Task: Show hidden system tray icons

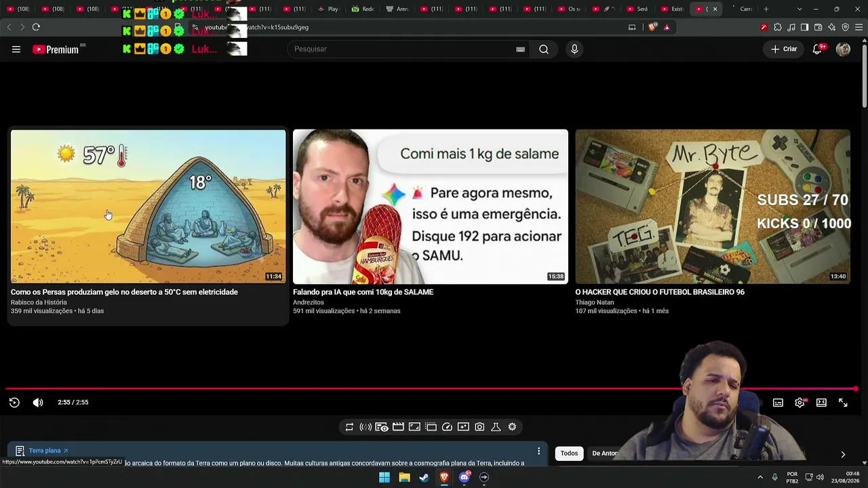Action: [760, 477]
